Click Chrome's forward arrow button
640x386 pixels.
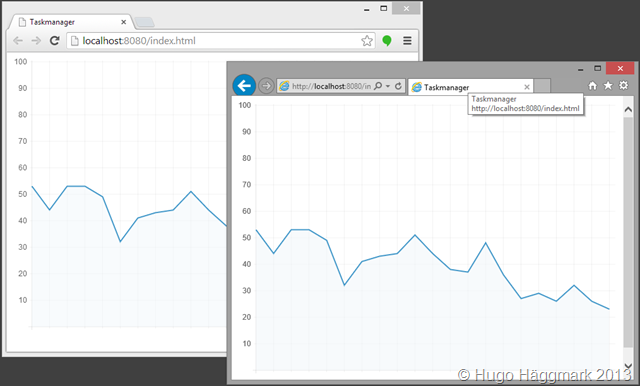click(x=36, y=40)
